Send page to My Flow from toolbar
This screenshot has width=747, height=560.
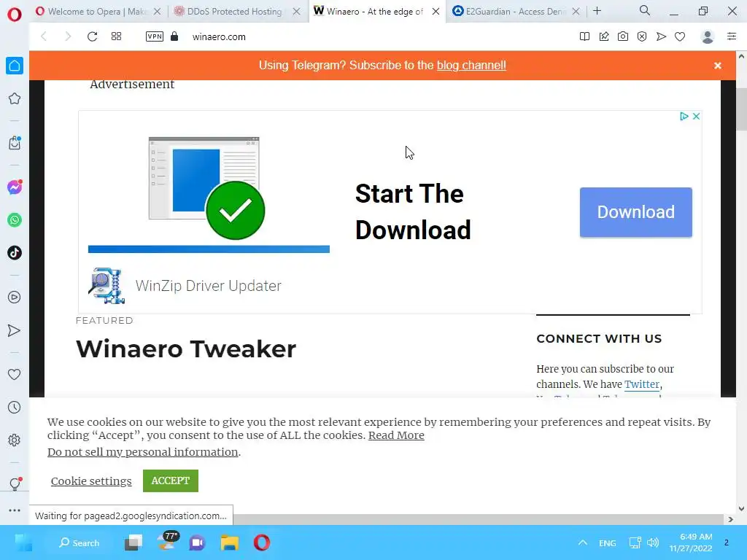pyautogui.click(x=661, y=36)
